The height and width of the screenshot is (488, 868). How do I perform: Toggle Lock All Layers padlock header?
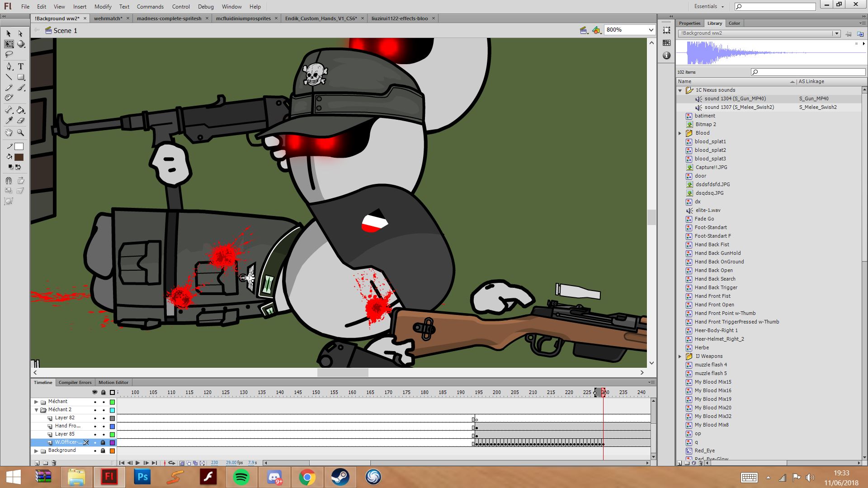104,392
